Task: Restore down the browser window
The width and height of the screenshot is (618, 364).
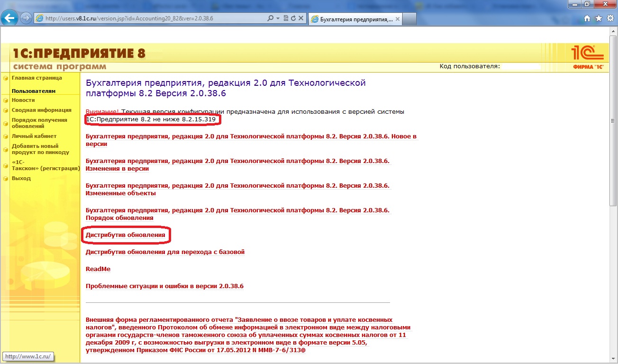Action: (588, 4)
